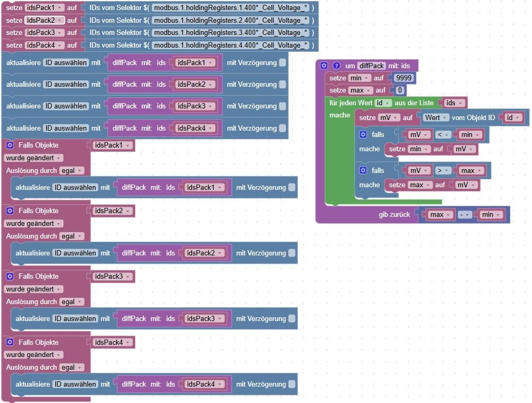
Task: Open idsPack2 dropdown on Falls Objekte trigger header
Action: [x=112, y=210]
